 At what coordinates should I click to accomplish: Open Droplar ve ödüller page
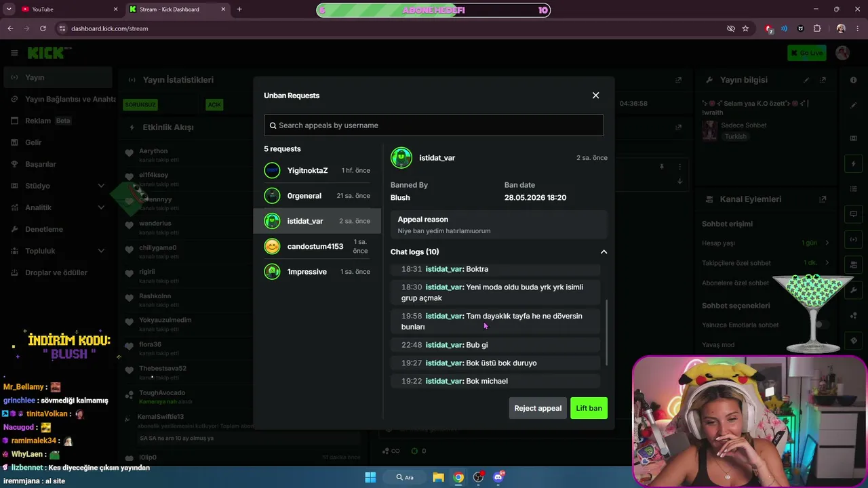58,272
